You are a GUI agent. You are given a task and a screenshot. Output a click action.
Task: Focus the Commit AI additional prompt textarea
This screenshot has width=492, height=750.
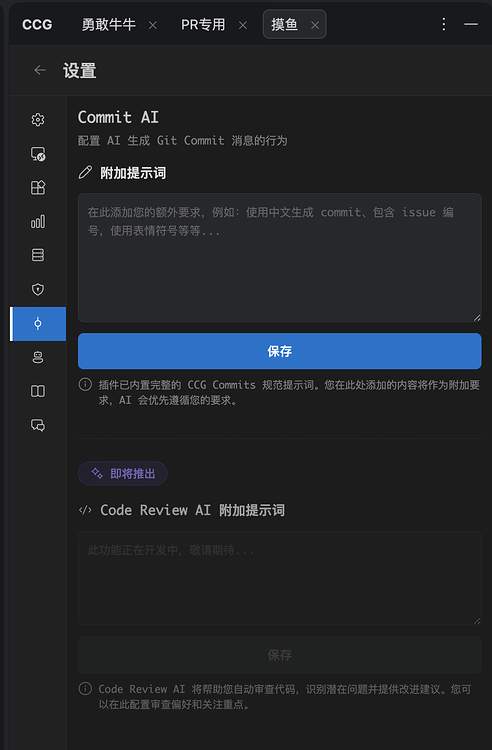(x=280, y=257)
